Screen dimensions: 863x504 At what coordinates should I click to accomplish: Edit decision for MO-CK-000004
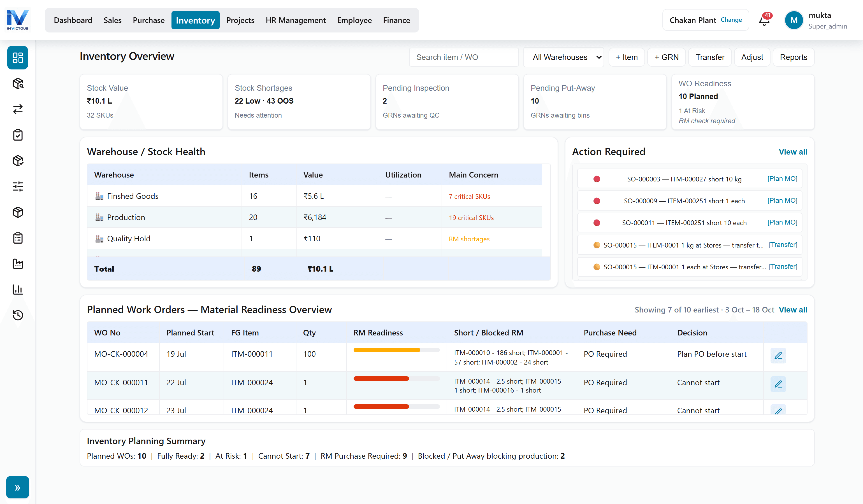(778, 356)
